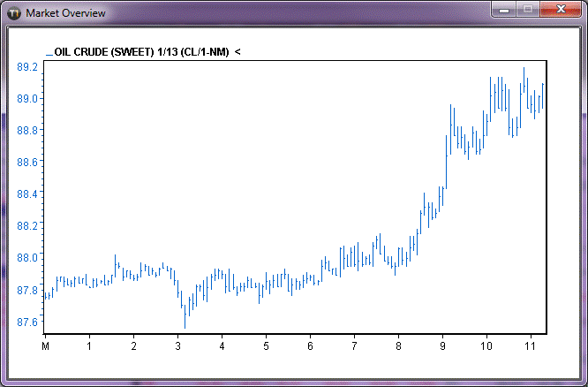Click the Market Overview window icon

(15, 13)
